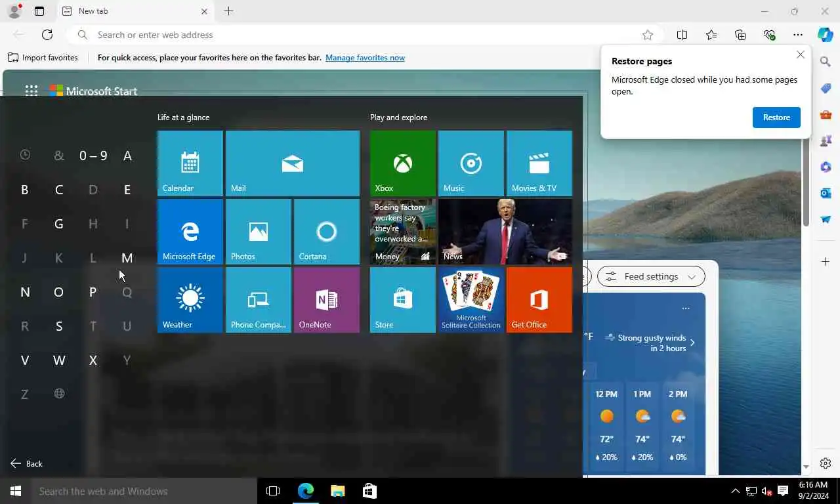Open File Explorer from the taskbar
The width and height of the screenshot is (840, 504).
pos(337,491)
